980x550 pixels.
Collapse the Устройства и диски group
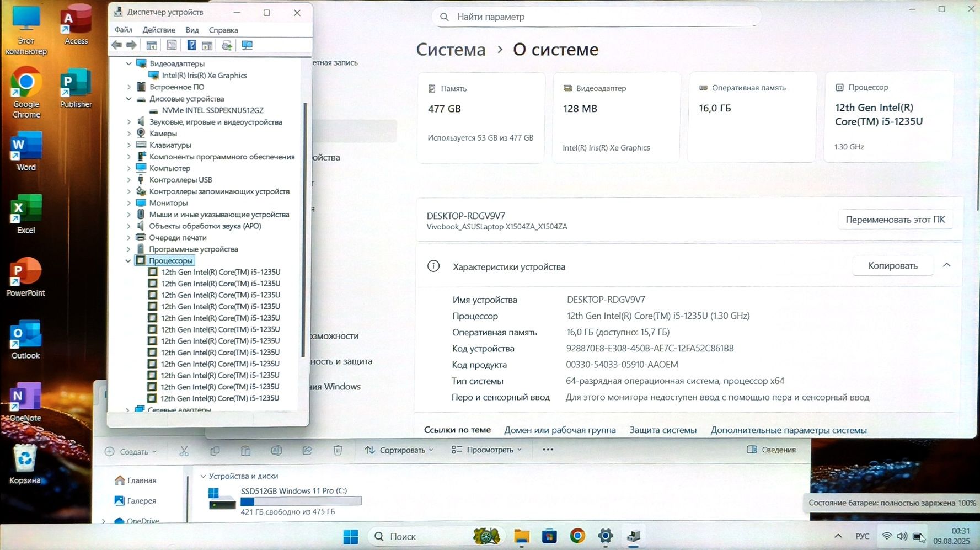[203, 476]
